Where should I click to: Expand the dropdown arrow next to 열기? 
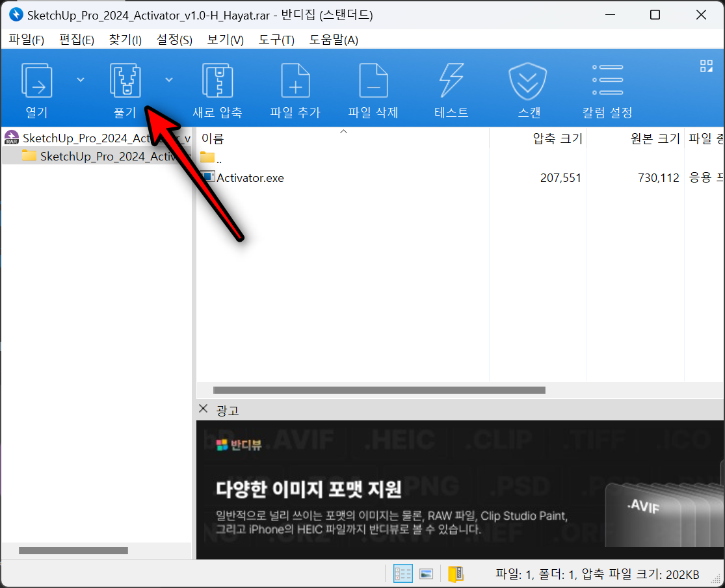[81, 80]
